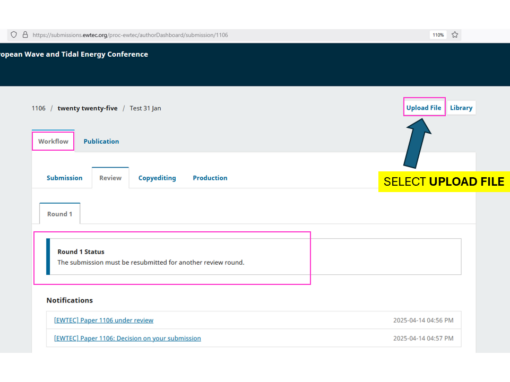Click the shield tracking protection icon
The image size is (510, 382).
tap(14, 35)
